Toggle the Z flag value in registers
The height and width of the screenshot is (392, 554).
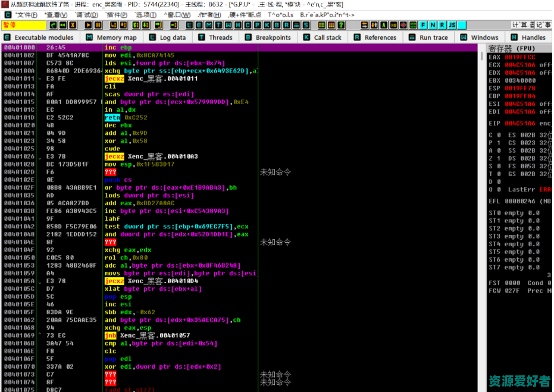(x=498, y=158)
